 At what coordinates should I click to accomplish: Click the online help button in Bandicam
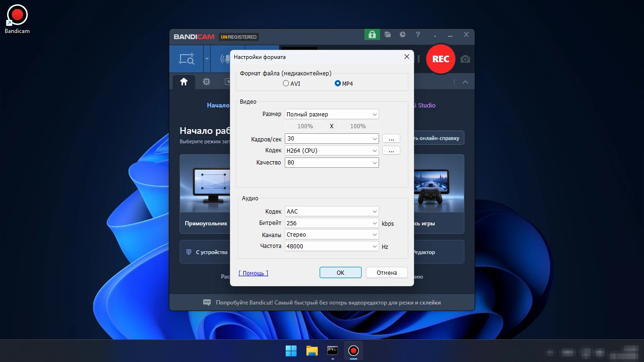(439, 138)
